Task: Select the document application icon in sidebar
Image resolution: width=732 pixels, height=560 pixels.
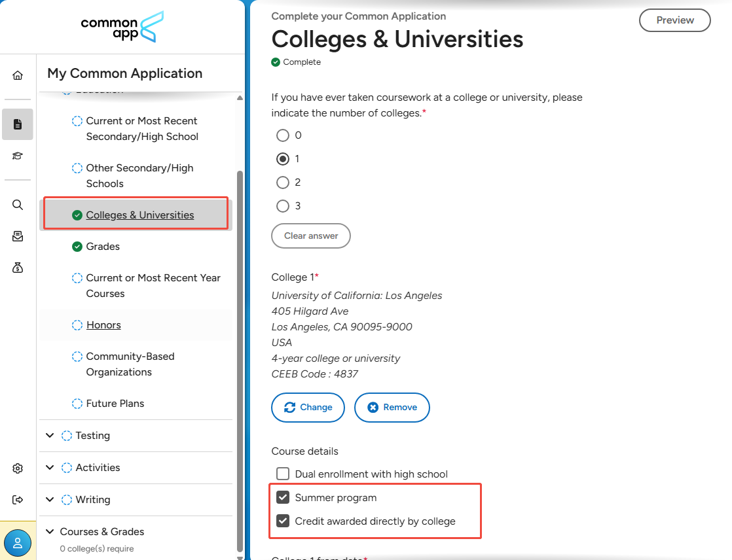Action: point(18,124)
